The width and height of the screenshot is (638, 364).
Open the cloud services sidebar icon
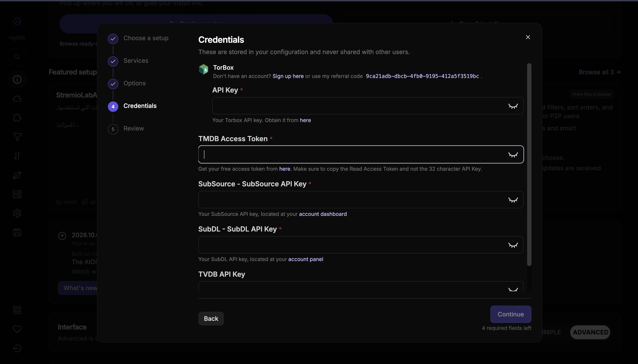pyautogui.click(x=17, y=99)
